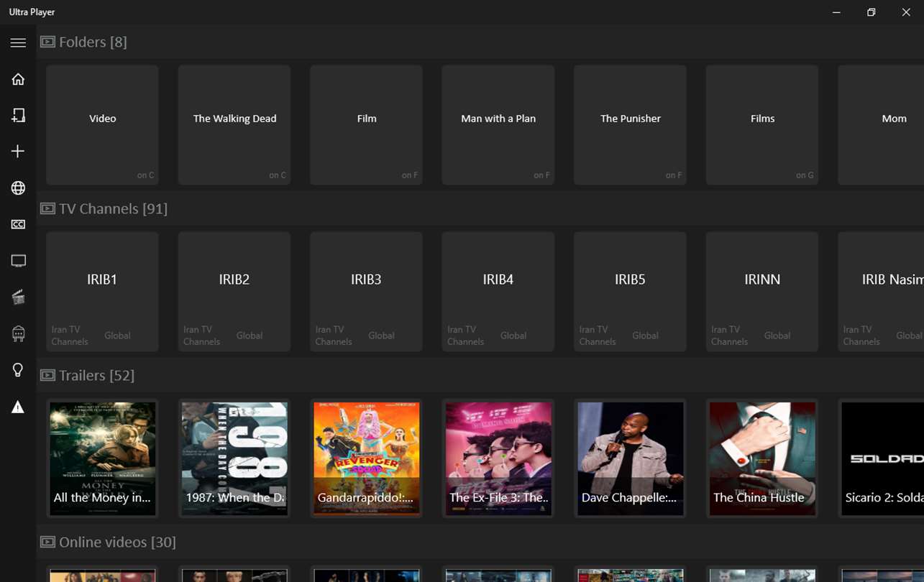This screenshot has width=924, height=582.
Task: Click the warning triangle icon
Action: [x=18, y=407]
